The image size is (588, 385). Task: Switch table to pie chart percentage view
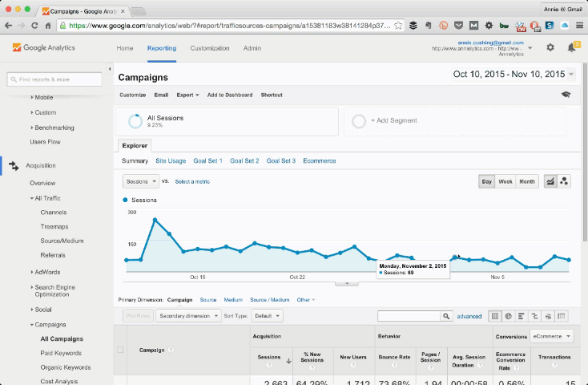pyautogui.click(x=509, y=316)
